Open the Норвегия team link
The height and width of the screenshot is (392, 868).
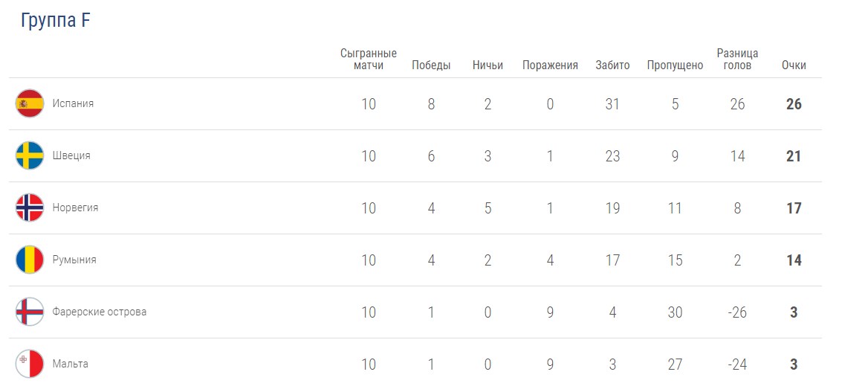pyautogui.click(x=75, y=208)
